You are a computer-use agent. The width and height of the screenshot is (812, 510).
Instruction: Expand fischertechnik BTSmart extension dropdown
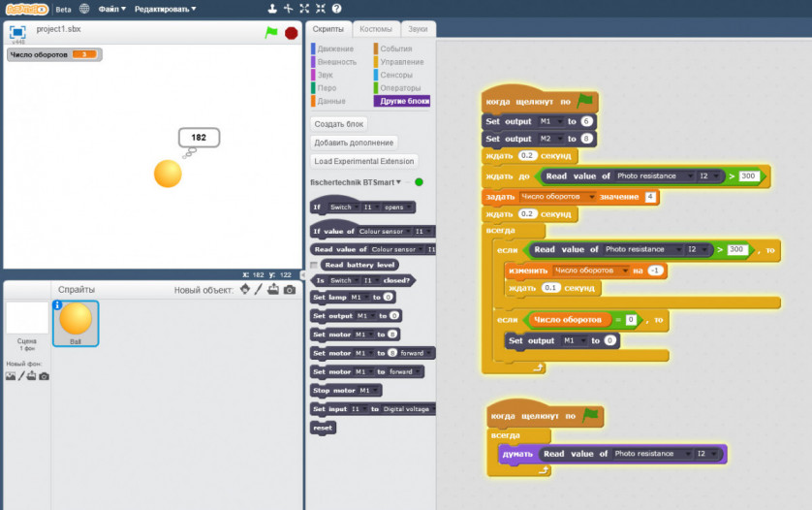click(398, 182)
